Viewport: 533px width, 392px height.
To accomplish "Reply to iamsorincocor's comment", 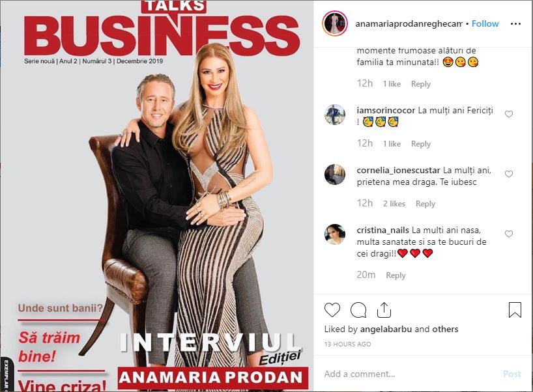I will (x=421, y=144).
